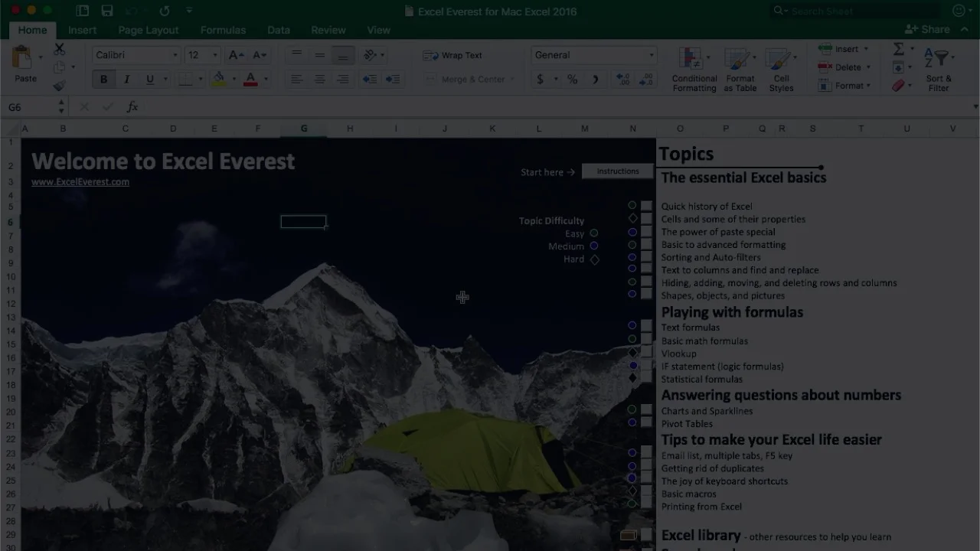Click the Delete cells button
980x551 pixels.
tap(844, 67)
